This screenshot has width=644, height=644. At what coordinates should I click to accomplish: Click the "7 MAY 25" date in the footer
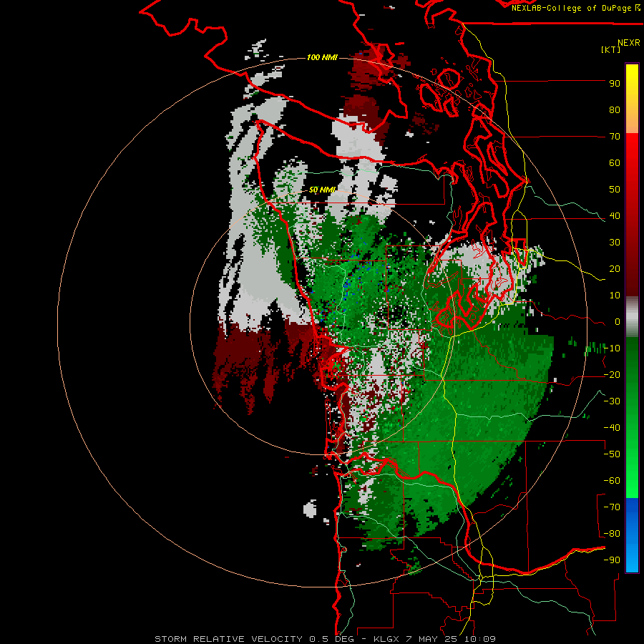point(432,639)
